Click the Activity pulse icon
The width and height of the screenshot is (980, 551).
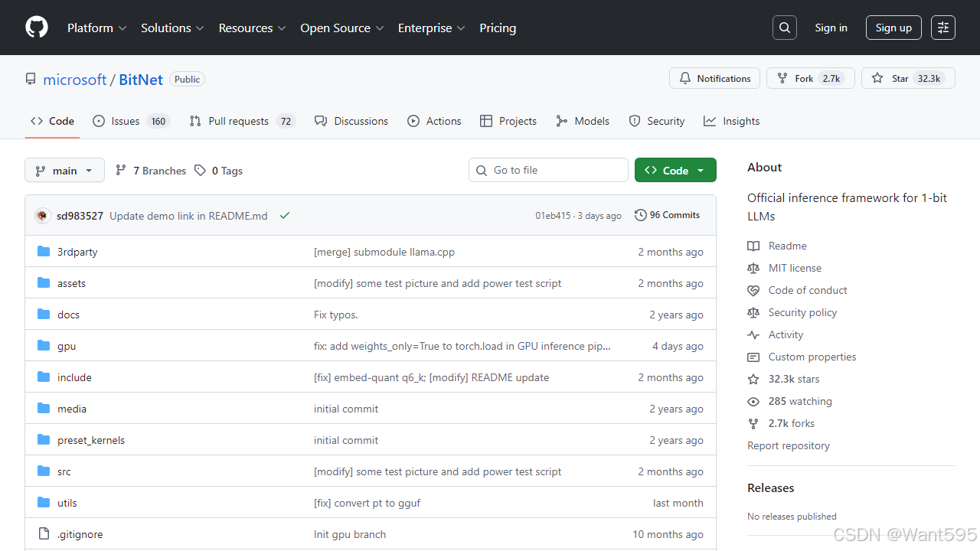[x=753, y=334]
